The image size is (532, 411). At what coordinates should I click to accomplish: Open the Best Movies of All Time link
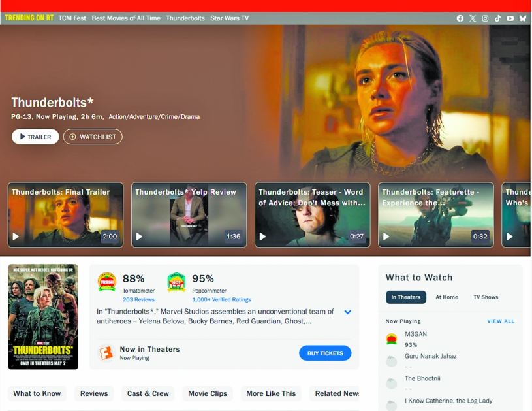(x=126, y=18)
